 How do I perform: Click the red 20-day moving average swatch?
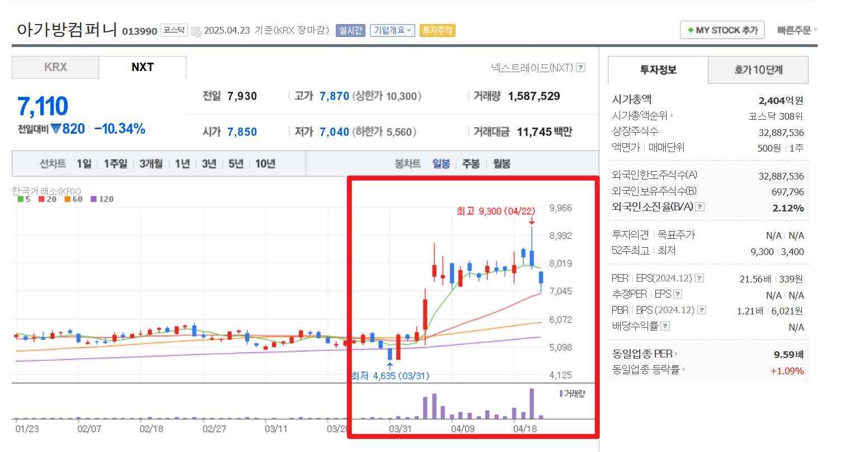(41, 199)
